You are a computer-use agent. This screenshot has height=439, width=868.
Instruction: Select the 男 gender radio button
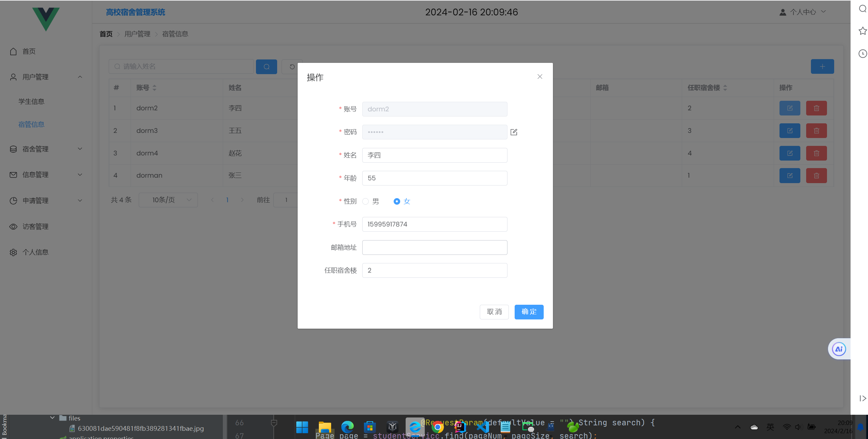(366, 201)
